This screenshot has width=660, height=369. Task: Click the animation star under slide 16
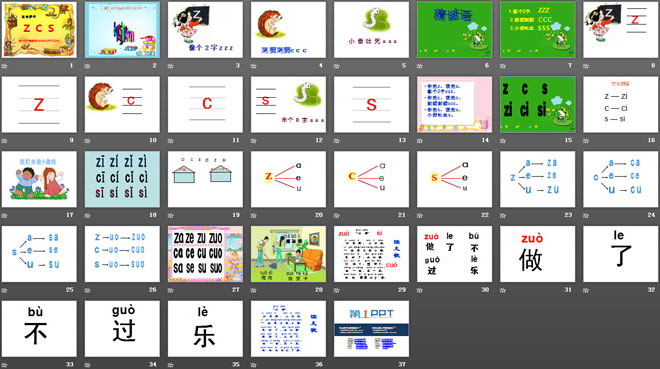tap(586, 141)
